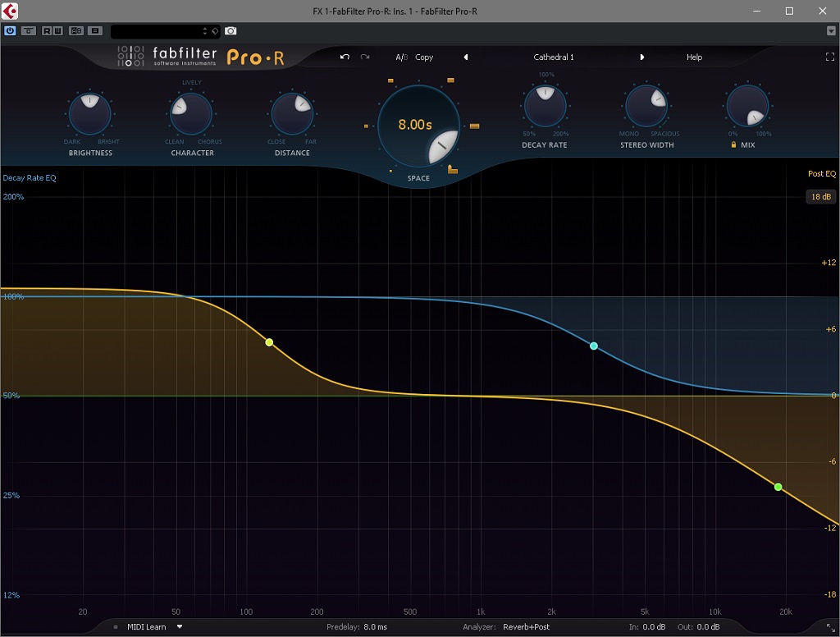Click the 8.00s decay time value
This screenshot has height=637, width=840.
414,125
